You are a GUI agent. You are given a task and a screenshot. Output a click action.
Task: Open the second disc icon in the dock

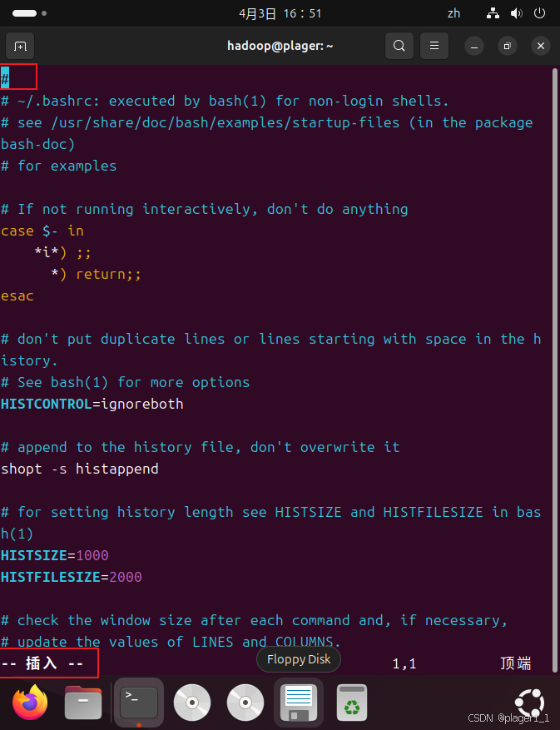(x=245, y=703)
